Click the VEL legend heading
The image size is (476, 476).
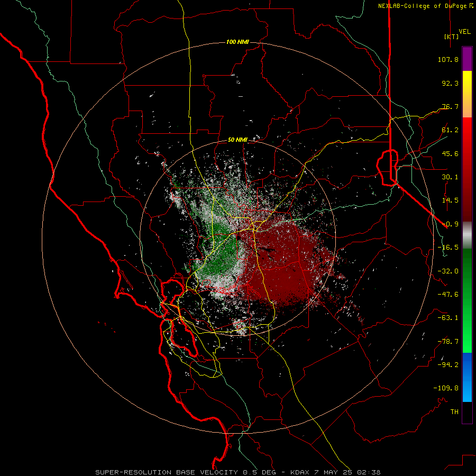point(464,32)
